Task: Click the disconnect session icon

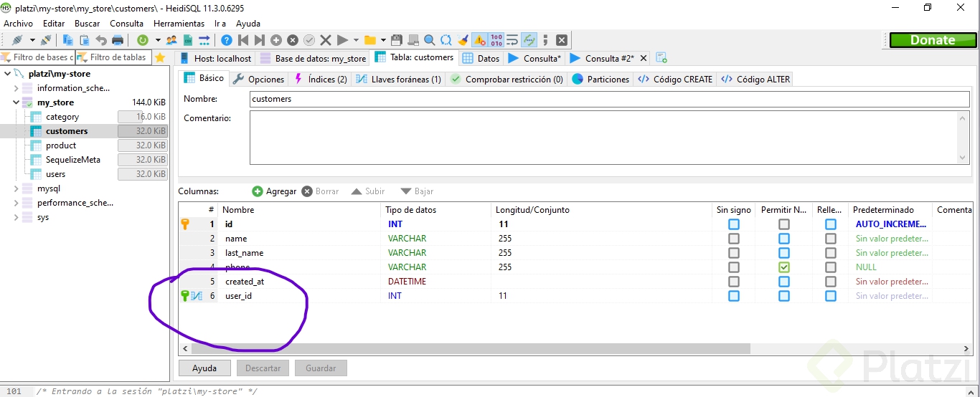Action: (45, 40)
